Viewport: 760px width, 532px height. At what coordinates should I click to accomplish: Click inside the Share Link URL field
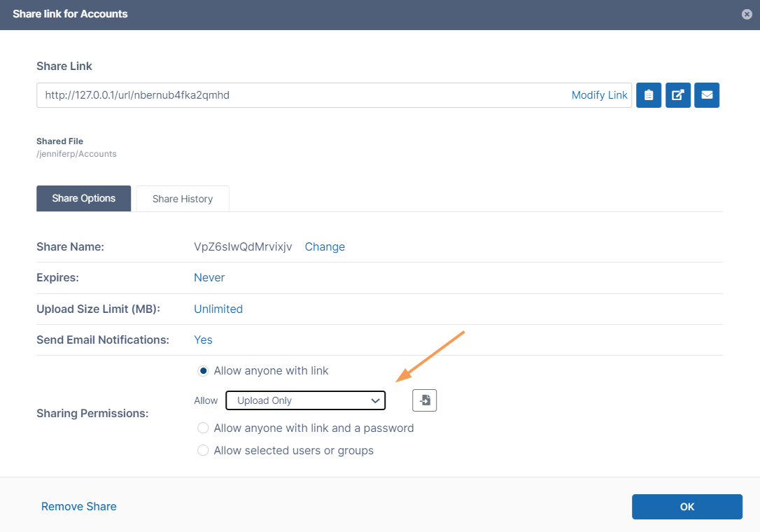[x=301, y=95]
